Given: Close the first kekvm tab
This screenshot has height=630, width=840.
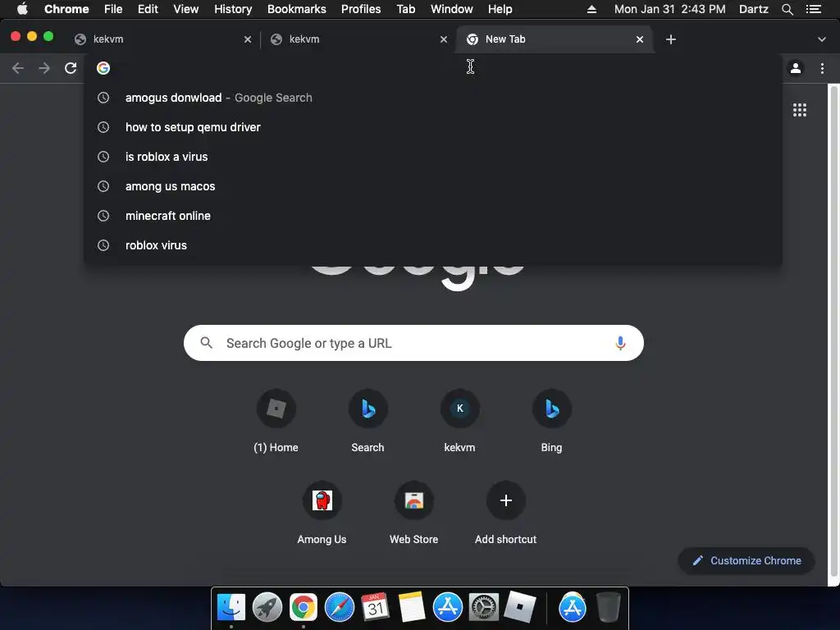Looking at the screenshot, I should pyautogui.click(x=248, y=39).
